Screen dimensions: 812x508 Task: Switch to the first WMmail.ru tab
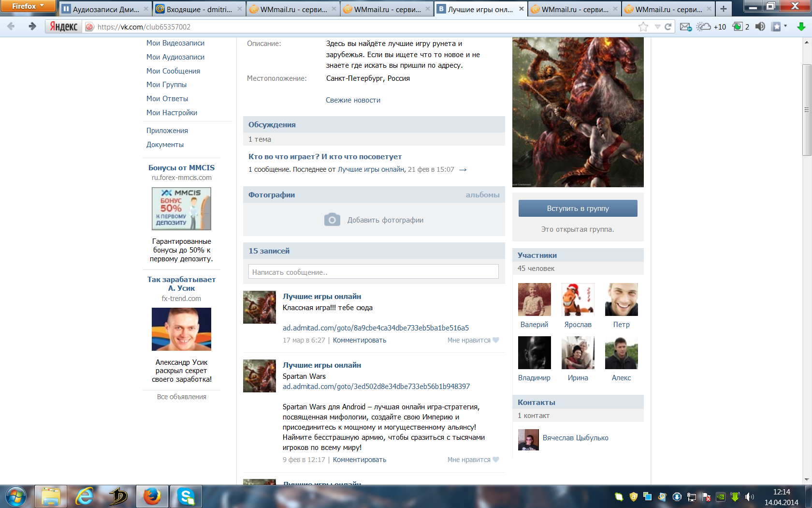[x=293, y=9]
